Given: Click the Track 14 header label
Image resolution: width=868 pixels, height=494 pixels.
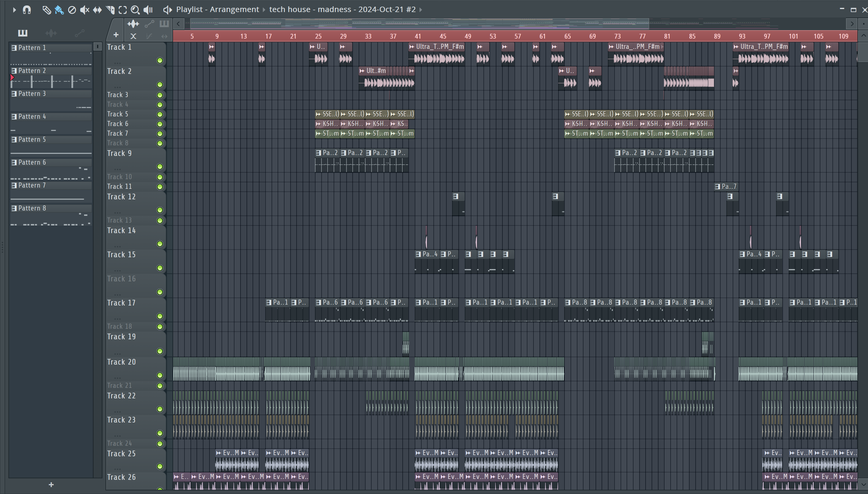Looking at the screenshot, I should 121,231.
